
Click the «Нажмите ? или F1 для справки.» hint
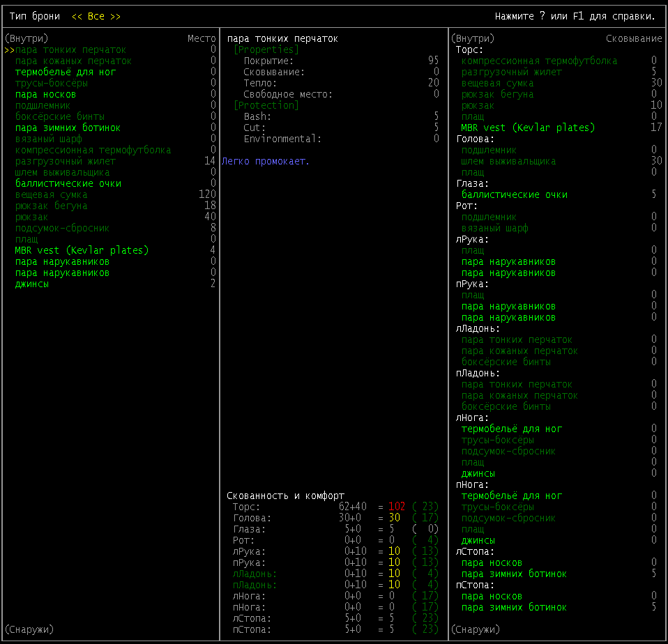575,16
